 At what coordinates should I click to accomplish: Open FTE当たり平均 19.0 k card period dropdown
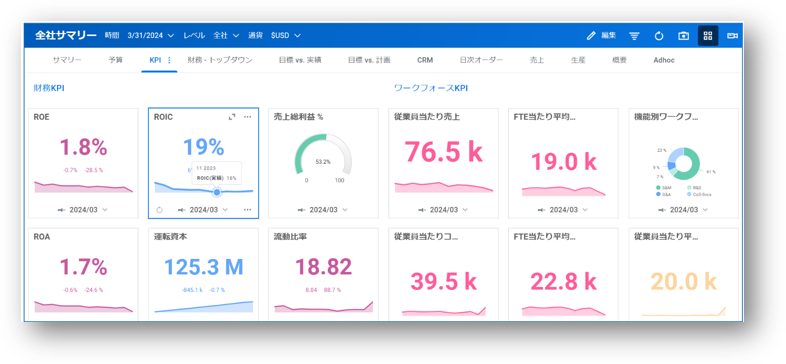tap(568, 210)
